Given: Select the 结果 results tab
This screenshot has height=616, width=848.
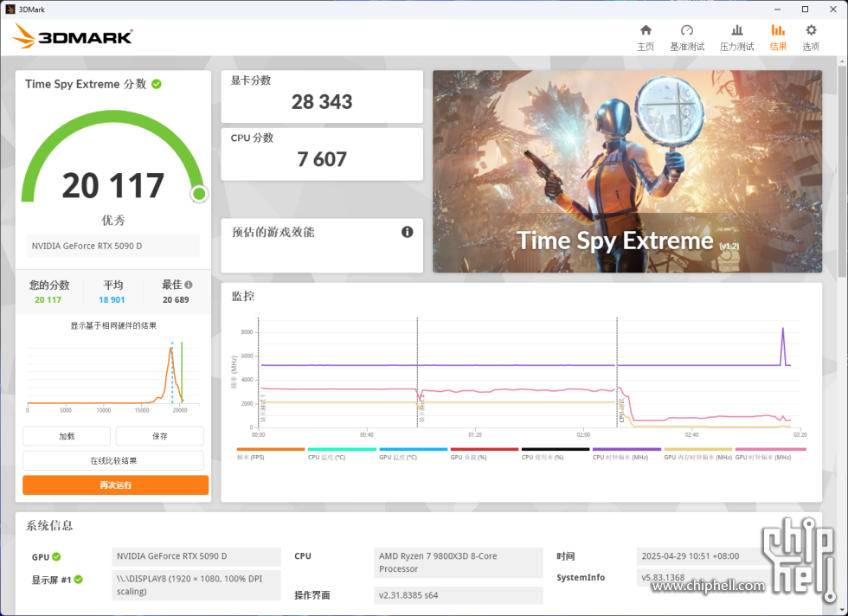Looking at the screenshot, I should (x=778, y=37).
